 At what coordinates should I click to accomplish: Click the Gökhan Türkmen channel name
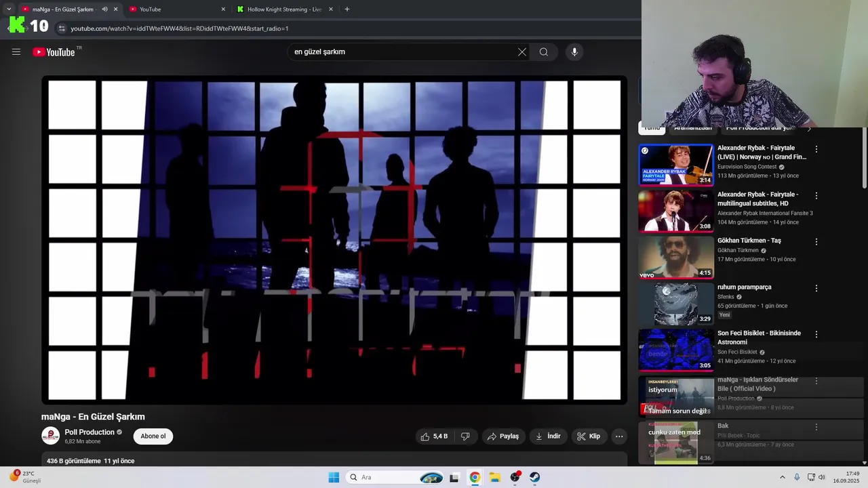pyautogui.click(x=738, y=250)
